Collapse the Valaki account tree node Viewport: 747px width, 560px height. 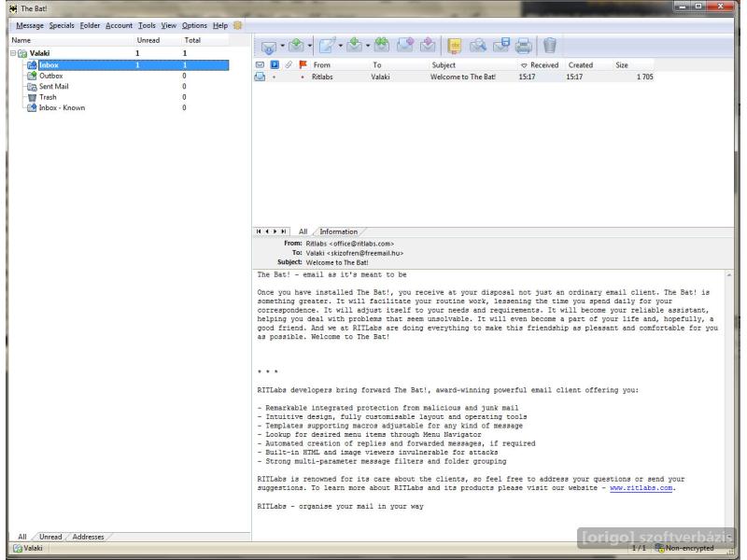[13, 53]
